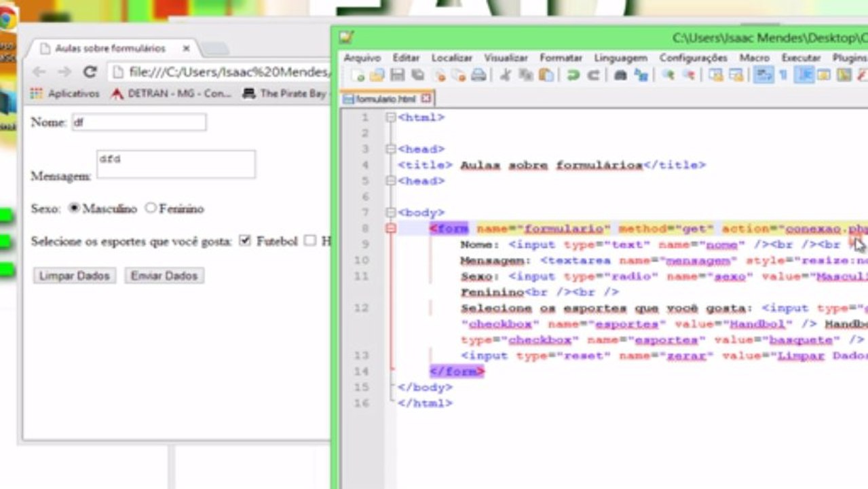Check the empty box after Futebol
Image resolution: width=868 pixels, height=489 pixels.
(310, 240)
